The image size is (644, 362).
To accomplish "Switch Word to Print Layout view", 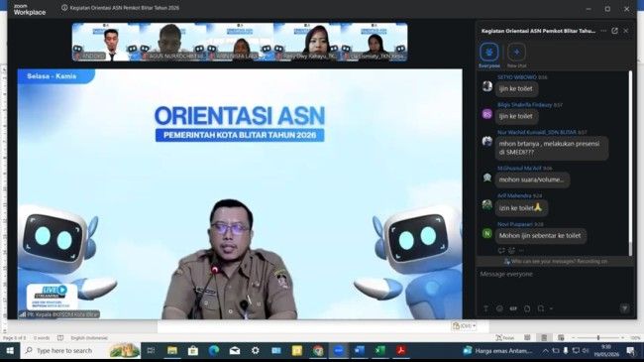I will pyautogui.click(x=544, y=338).
